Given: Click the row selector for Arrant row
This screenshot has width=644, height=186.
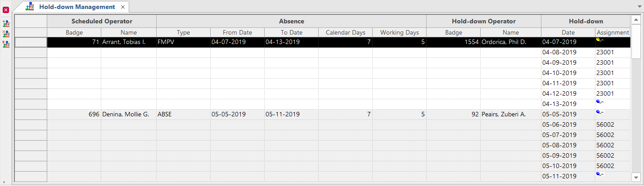Looking at the screenshot, I should [31, 42].
